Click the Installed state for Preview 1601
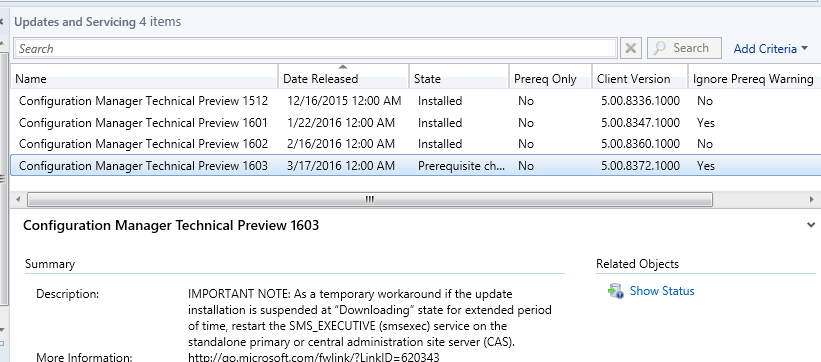Screen dimensions: 821x362 440,123
